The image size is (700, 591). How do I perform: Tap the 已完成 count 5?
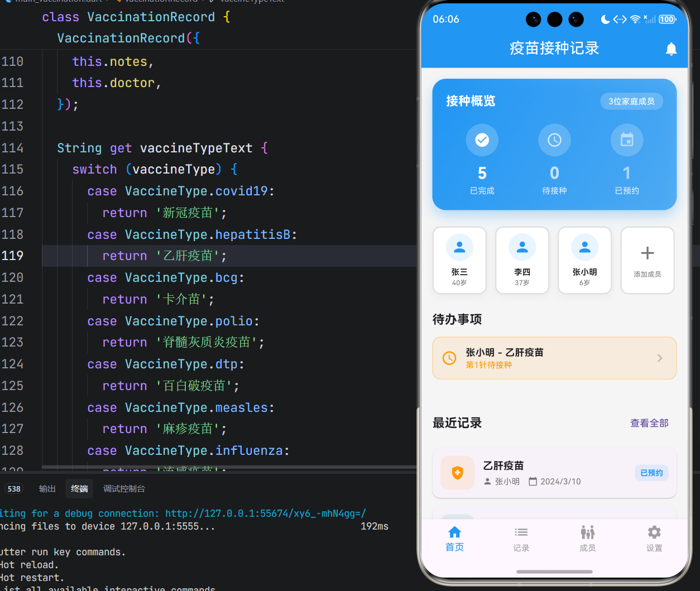[482, 173]
